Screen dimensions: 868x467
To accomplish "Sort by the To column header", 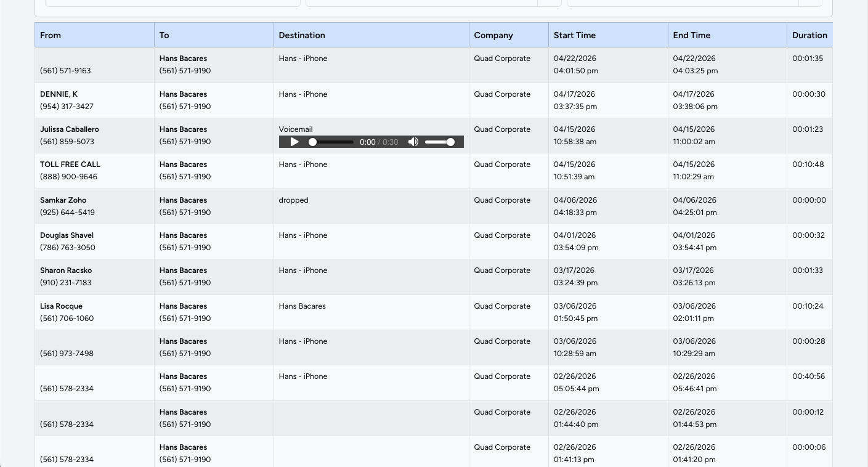I will 164,35.
